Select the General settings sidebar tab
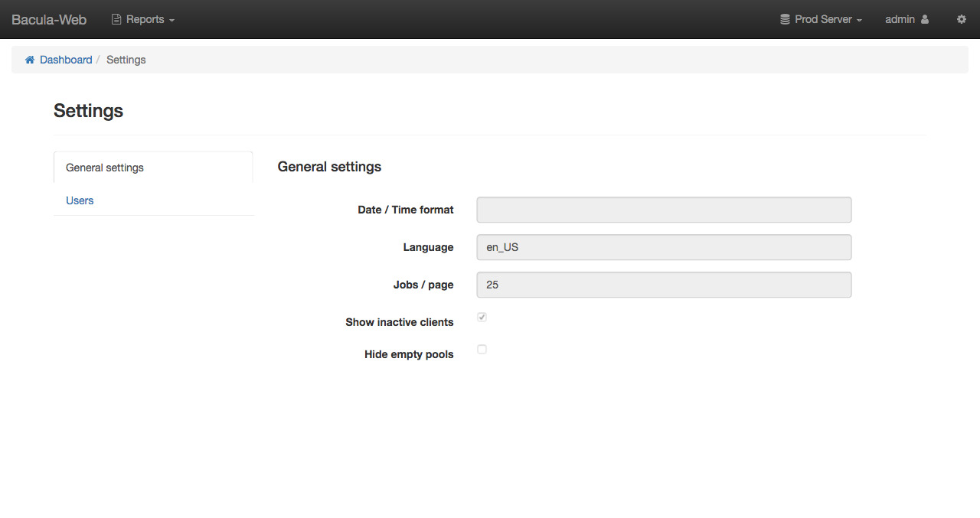The height and width of the screenshot is (518, 980). pos(105,168)
